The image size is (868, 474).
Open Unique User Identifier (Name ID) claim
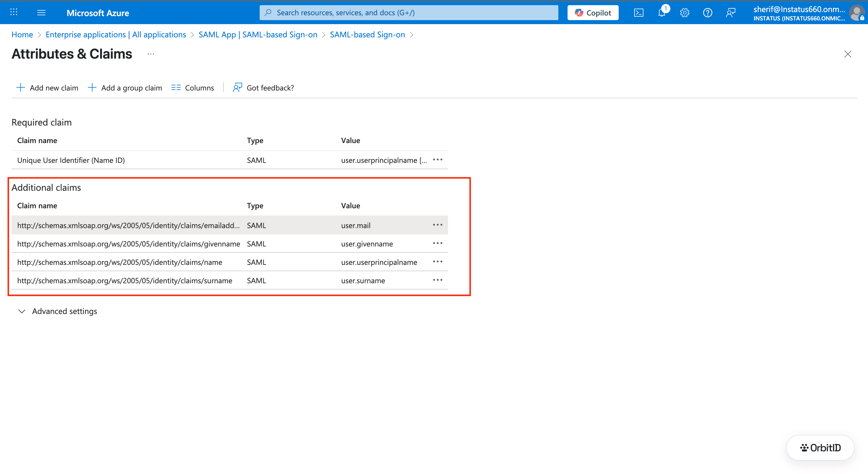(x=71, y=160)
